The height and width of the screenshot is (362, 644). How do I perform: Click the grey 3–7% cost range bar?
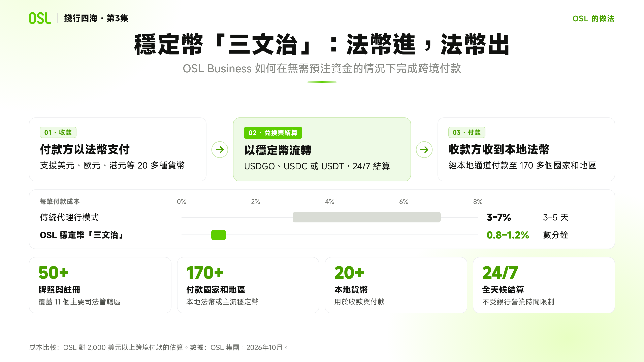[366, 217]
